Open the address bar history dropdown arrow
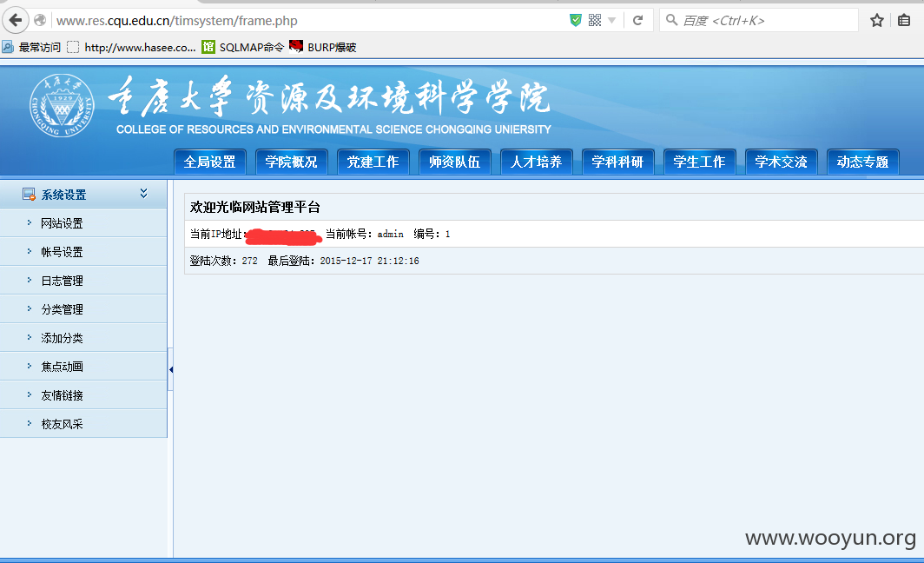924x563 pixels. pos(611,20)
